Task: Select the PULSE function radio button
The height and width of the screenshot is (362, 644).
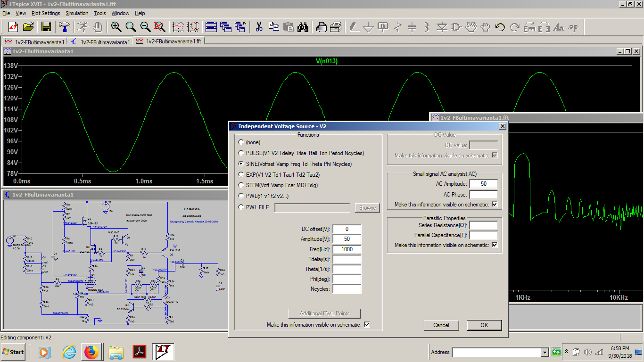Action: pos(241,153)
